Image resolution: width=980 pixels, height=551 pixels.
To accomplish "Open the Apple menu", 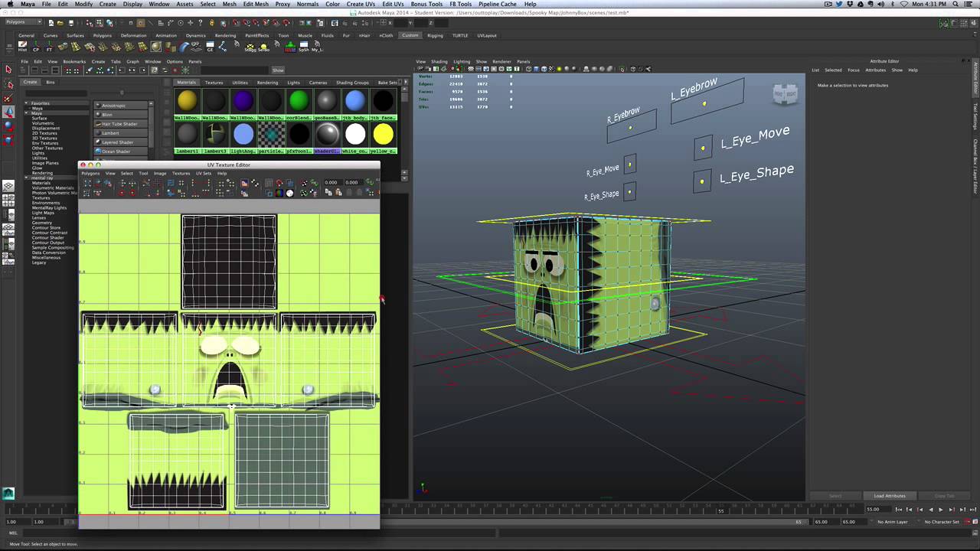I will click(x=10, y=4).
